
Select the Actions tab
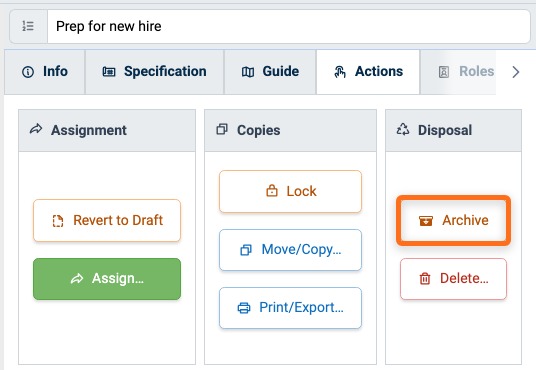(368, 72)
